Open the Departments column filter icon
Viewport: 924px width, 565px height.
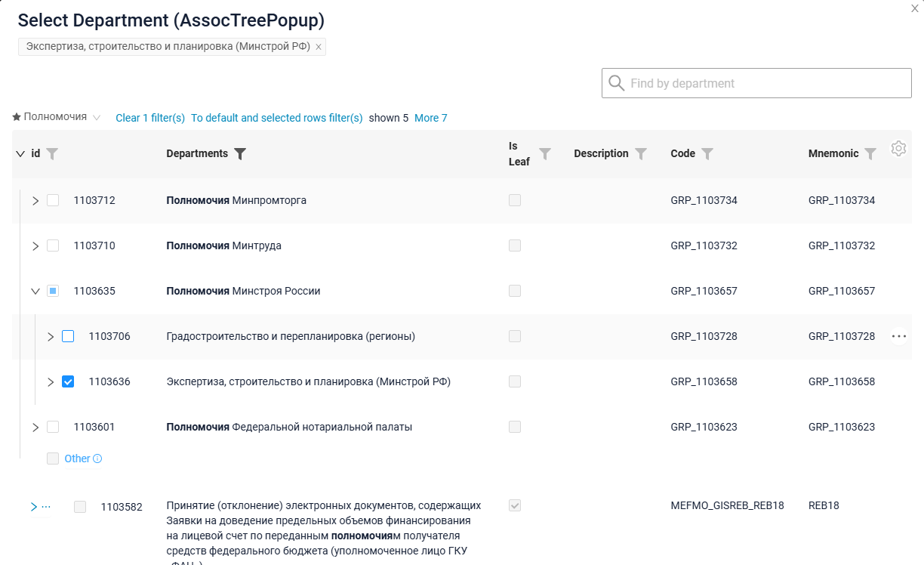click(x=240, y=154)
